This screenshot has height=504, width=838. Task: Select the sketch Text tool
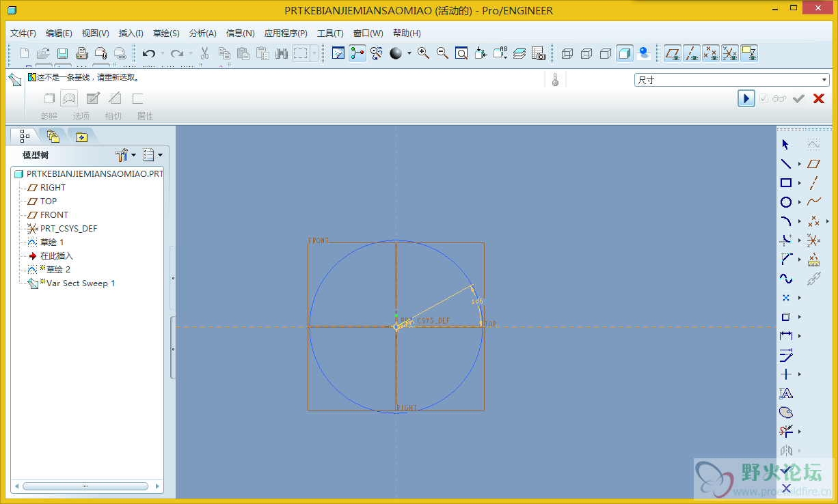pos(786,393)
